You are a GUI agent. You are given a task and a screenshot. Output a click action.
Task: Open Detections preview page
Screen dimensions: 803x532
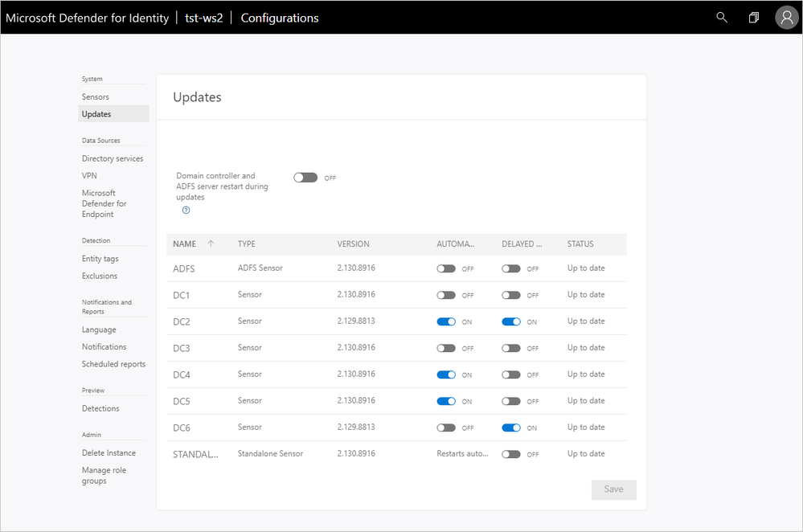[x=100, y=408]
